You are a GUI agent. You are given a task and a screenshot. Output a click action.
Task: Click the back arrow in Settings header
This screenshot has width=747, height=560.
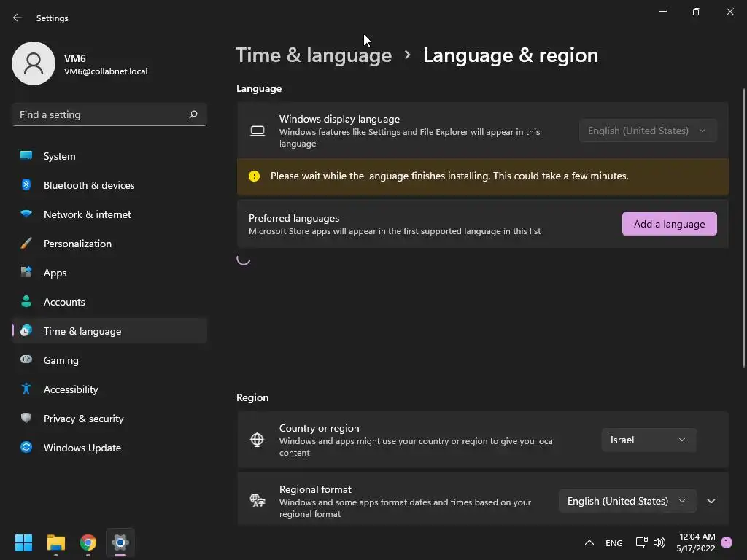click(18, 17)
